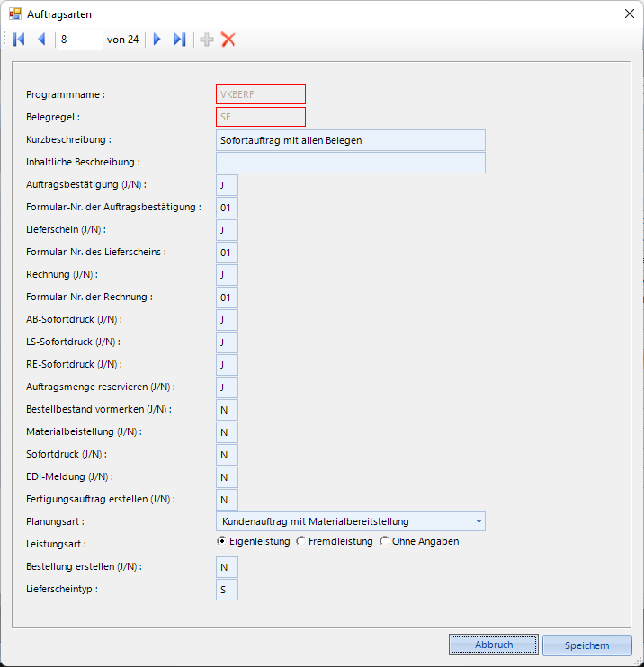Click the record number field showing 8

[x=80, y=40]
